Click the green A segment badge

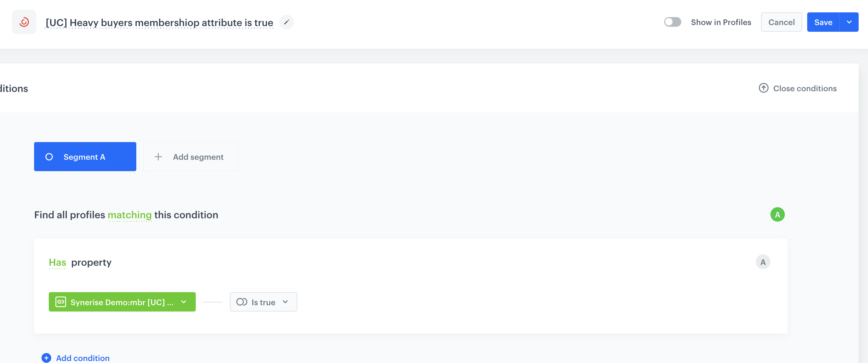pyautogui.click(x=777, y=215)
